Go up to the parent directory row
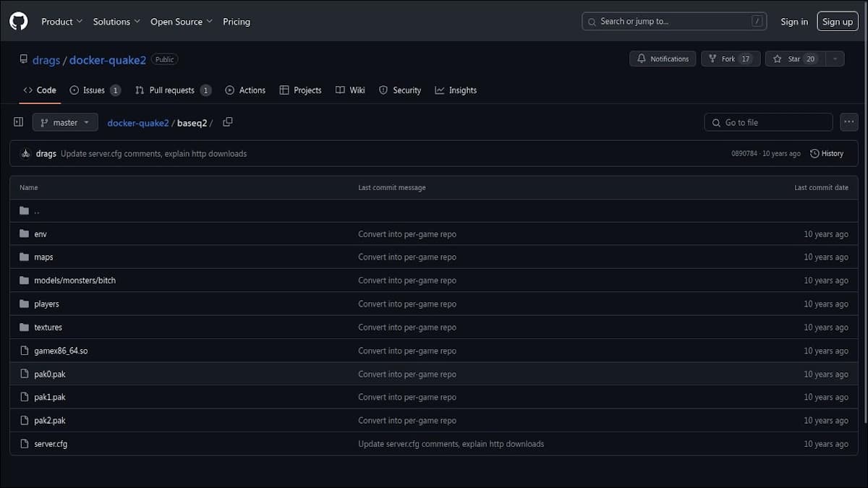Image resolution: width=868 pixels, height=488 pixels. coord(434,210)
